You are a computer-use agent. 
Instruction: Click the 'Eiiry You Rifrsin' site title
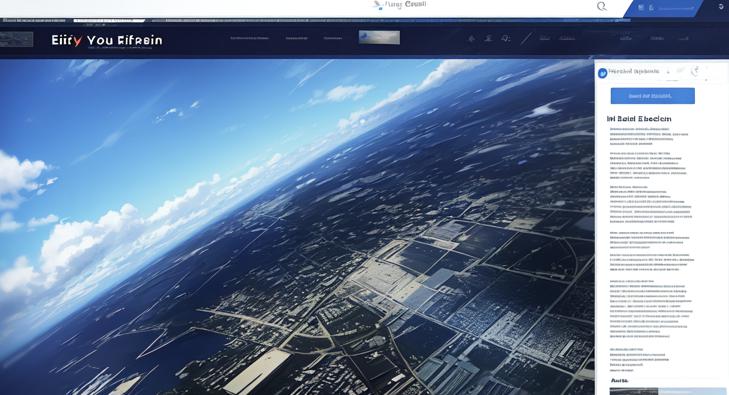tap(107, 40)
